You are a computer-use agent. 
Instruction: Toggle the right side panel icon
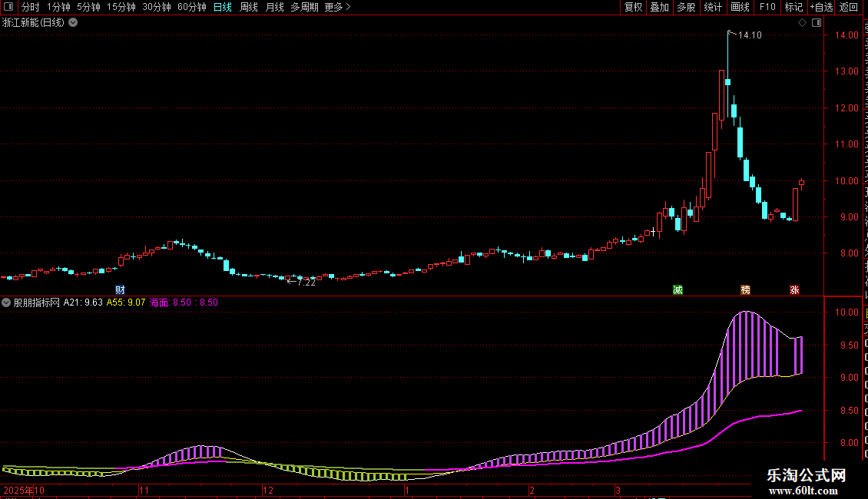[817, 23]
